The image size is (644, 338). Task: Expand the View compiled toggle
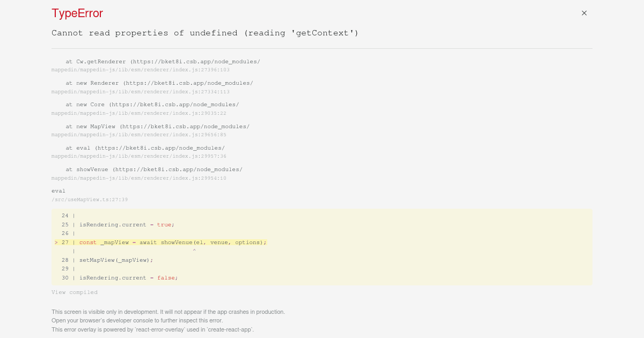(75, 292)
